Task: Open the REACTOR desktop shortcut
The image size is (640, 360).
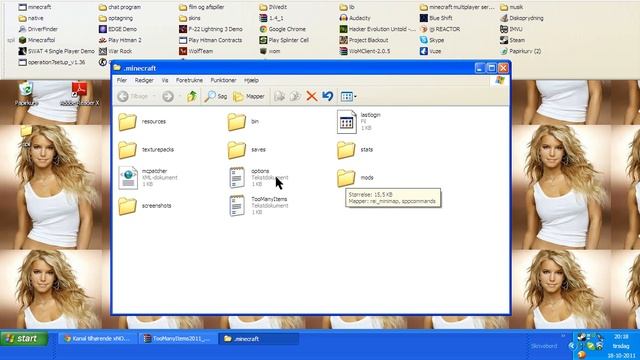Action: (x=440, y=29)
